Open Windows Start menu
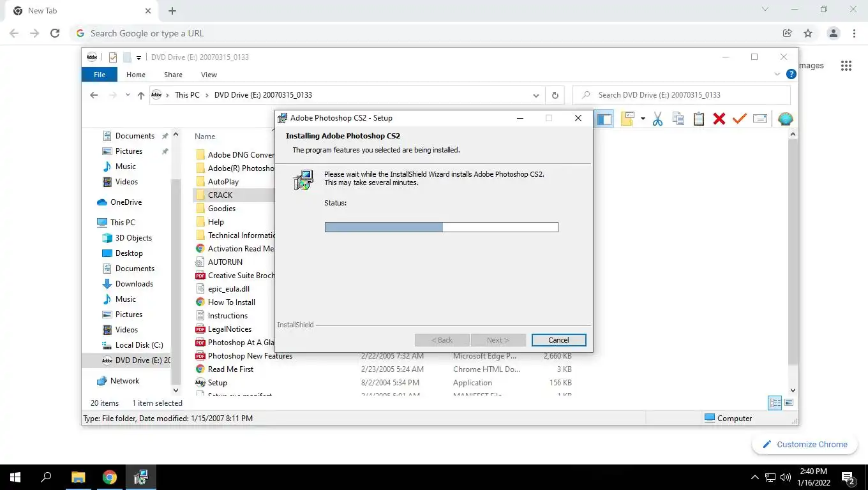 15,477
